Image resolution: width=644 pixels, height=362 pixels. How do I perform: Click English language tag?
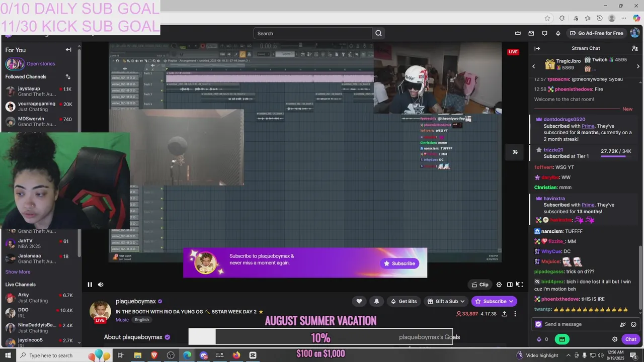point(142,320)
